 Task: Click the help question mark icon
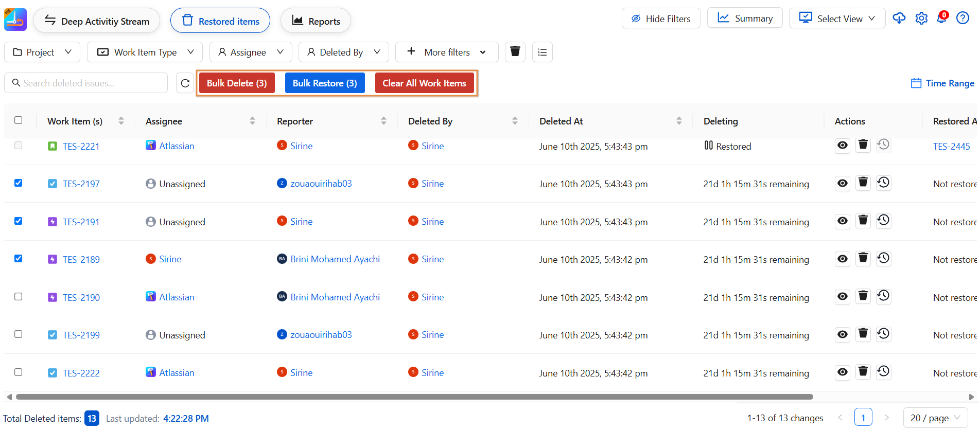[x=962, y=19]
